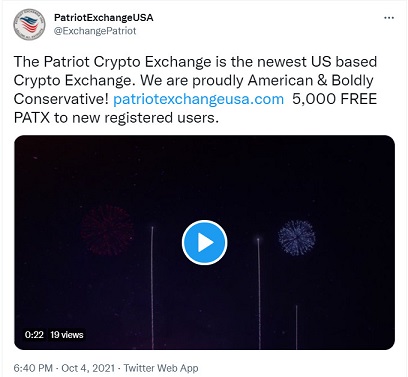Select the Oct 4, 2021 date
Screen dimensions: 408x377
pos(88,368)
